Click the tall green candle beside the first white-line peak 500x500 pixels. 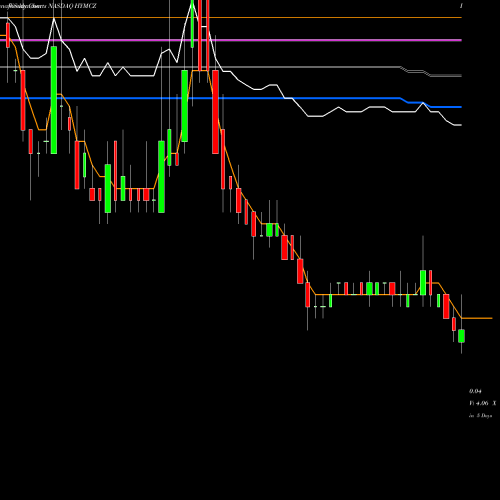click(54, 100)
